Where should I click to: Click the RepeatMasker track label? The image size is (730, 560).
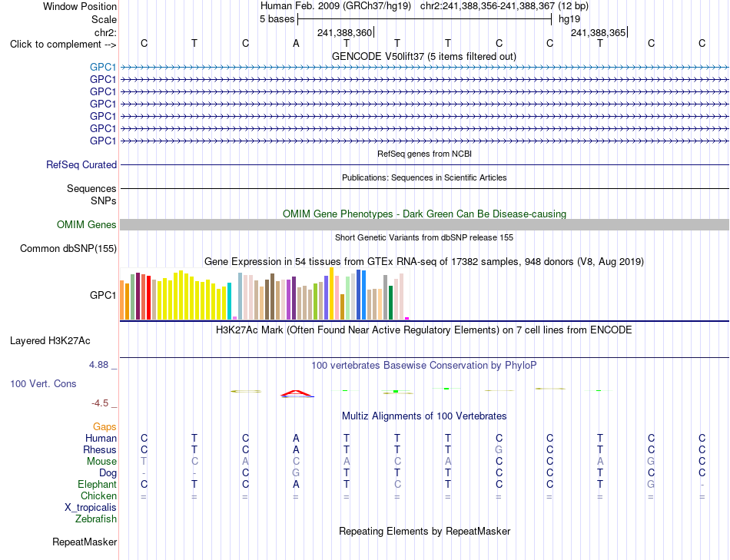[x=85, y=542]
